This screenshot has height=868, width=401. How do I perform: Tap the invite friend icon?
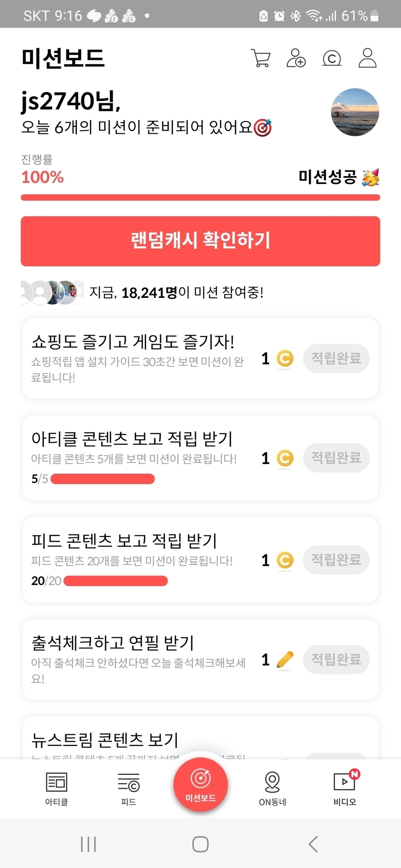[x=296, y=58]
